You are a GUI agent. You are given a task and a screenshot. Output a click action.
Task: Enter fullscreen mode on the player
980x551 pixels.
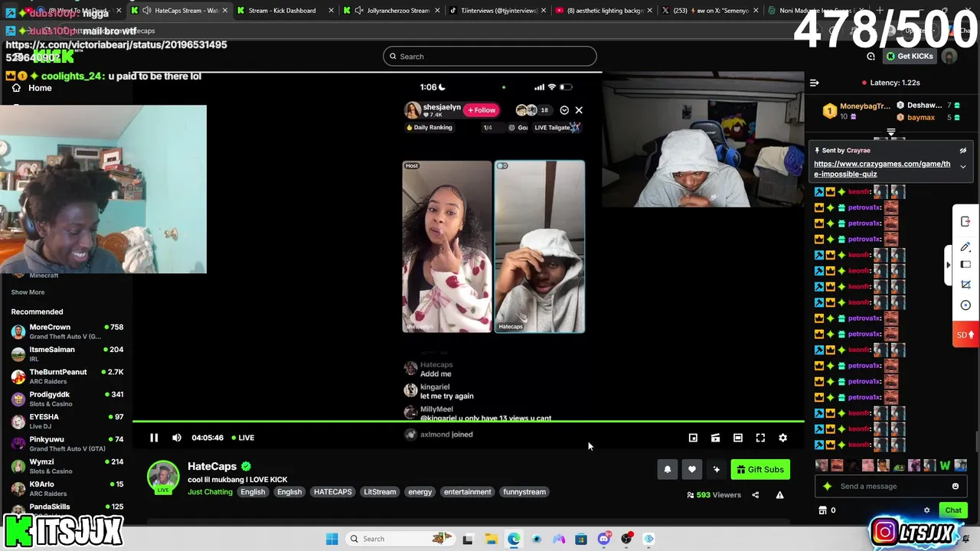coord(760,438)
